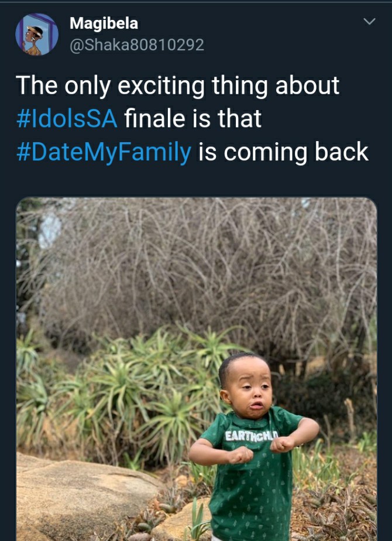392x541 pixels.
Task: Click the Magibela display name
Action: pos(104,23)
